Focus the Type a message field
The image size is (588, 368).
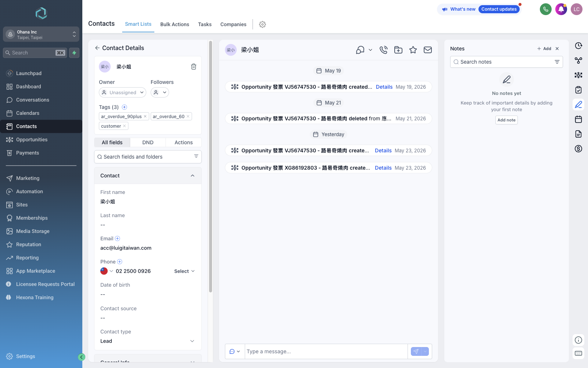tap(326, 351)
